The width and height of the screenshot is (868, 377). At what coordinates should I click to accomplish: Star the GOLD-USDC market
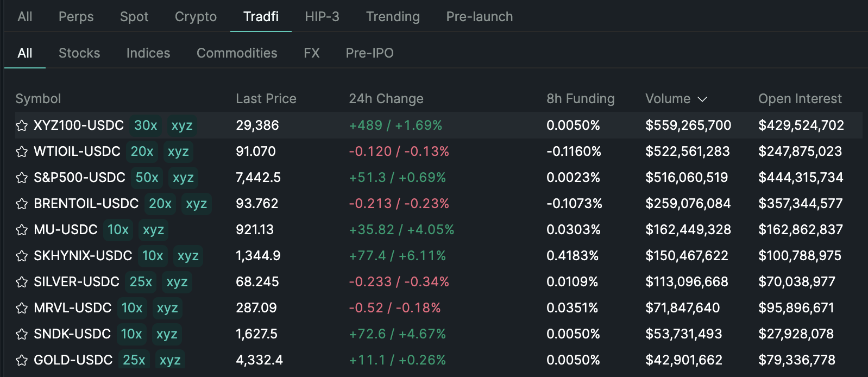pos(22,360)
